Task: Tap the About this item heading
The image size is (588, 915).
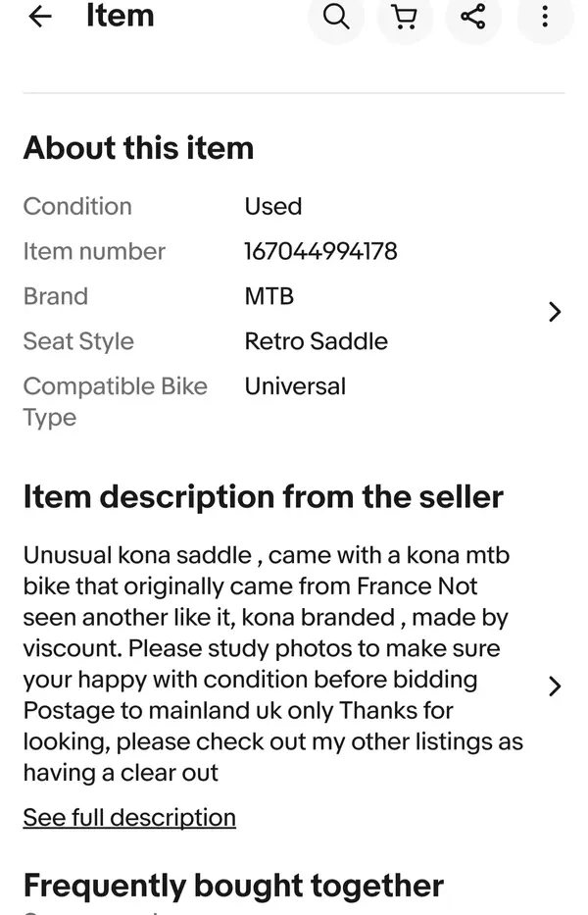Action: click(139, 148)
